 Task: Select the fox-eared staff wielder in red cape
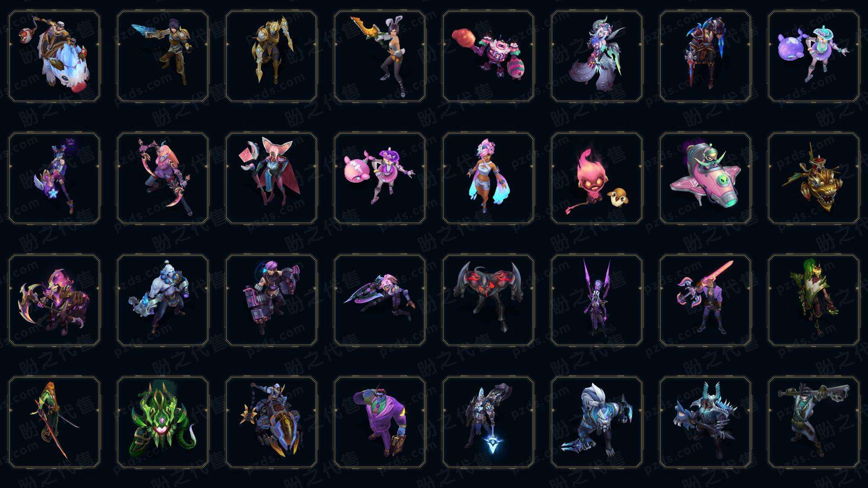point(271,178)
